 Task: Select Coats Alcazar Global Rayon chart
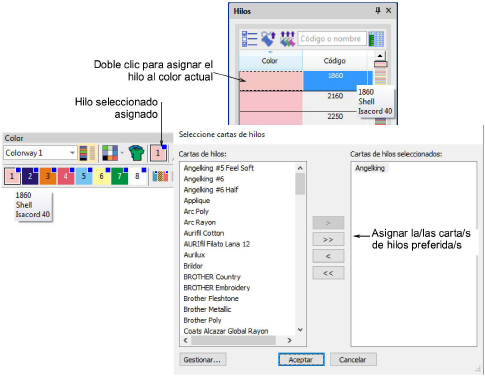click(226, 331)
